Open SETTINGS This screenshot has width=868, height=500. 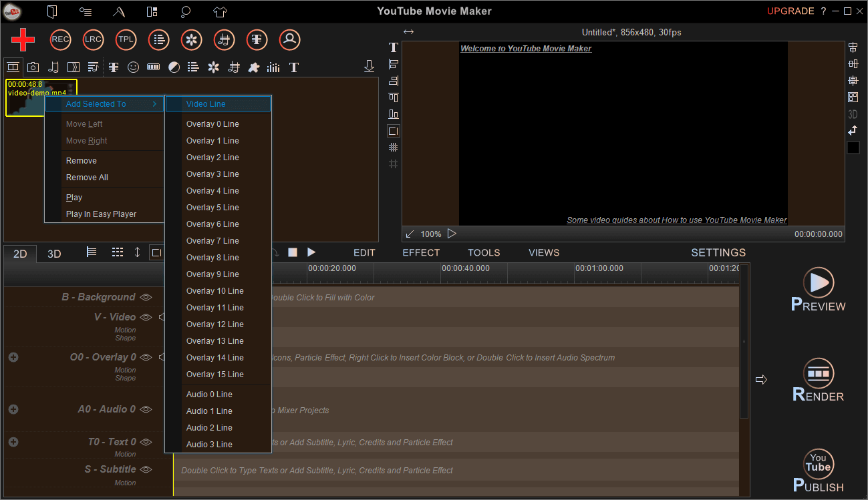tap(718, 252)
